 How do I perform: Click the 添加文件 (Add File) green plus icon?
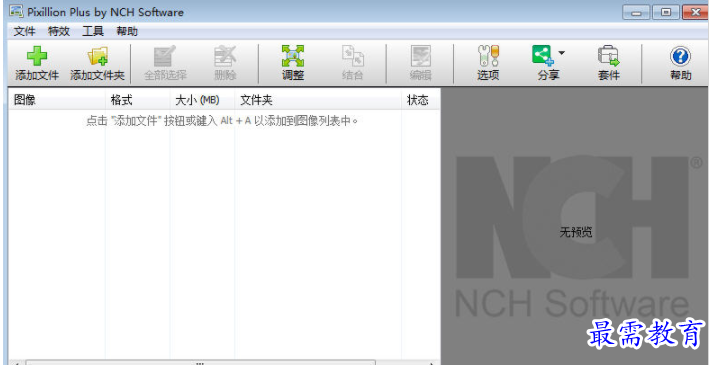[37, 57]
